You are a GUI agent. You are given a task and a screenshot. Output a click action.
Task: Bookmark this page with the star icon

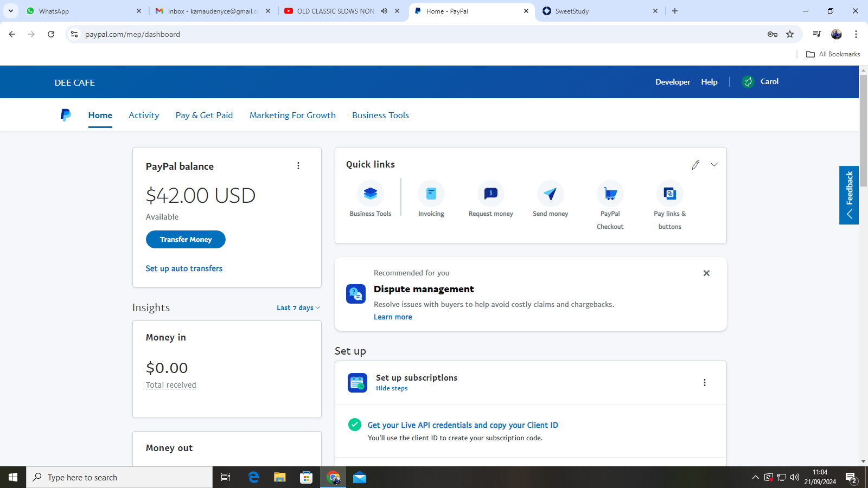coord(790,34)
